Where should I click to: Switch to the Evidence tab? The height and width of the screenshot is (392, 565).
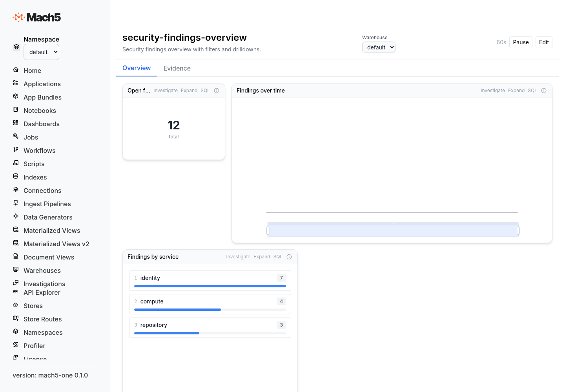[177, 68]
